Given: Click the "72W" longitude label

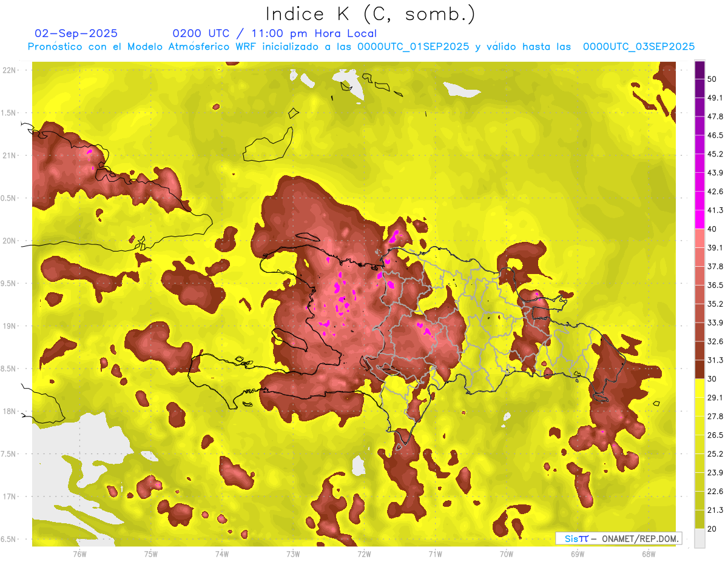Looking at the screenshot, I should (364, 554).
